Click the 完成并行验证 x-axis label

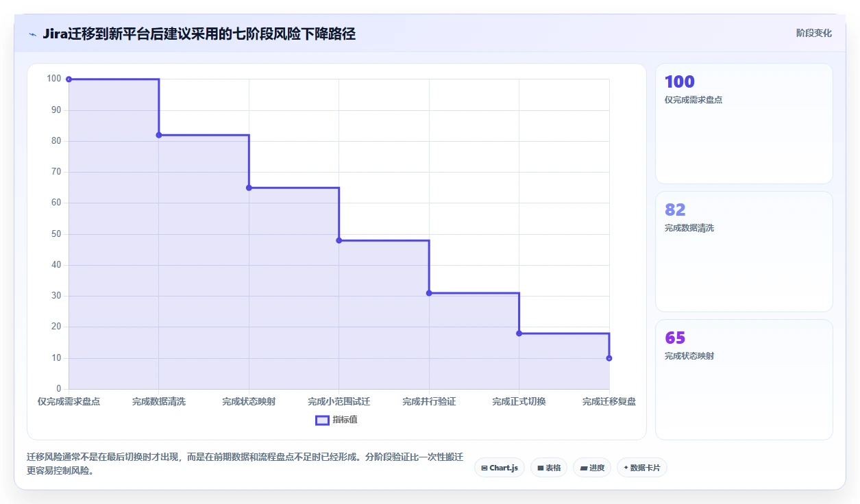click(x=429, y=402)
